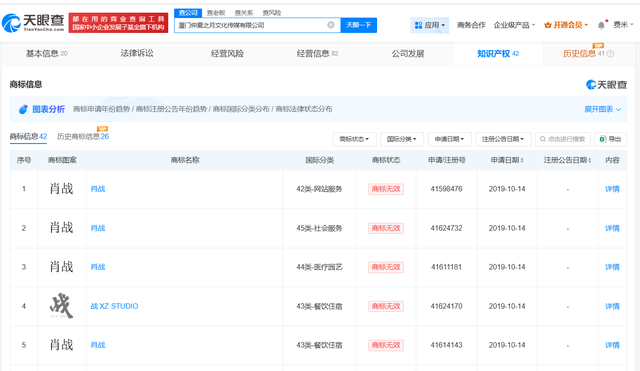Open notifications via the bell icon
The width and height of the screenshot is (640, 371).
coord(601,25)
